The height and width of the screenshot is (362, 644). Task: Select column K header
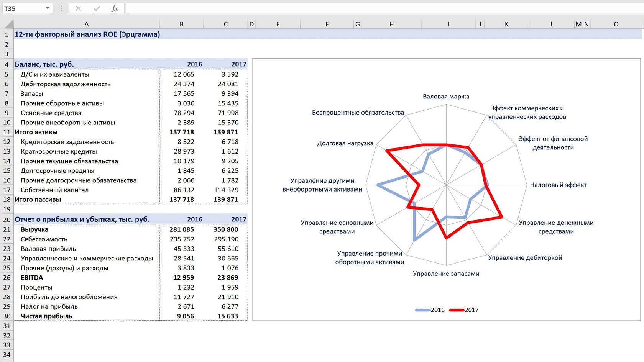(x=507, y=24)
